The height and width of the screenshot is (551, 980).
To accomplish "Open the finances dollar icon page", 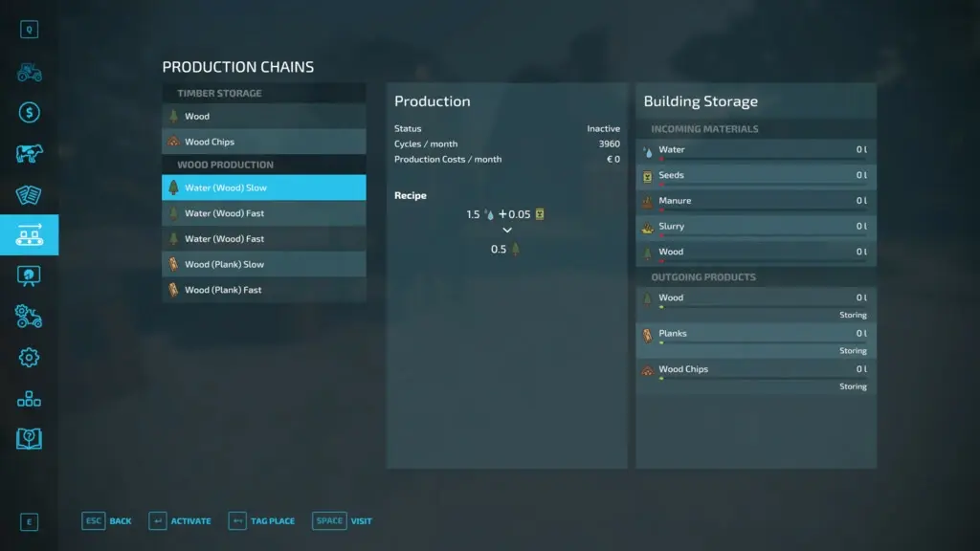I will 29,113.
